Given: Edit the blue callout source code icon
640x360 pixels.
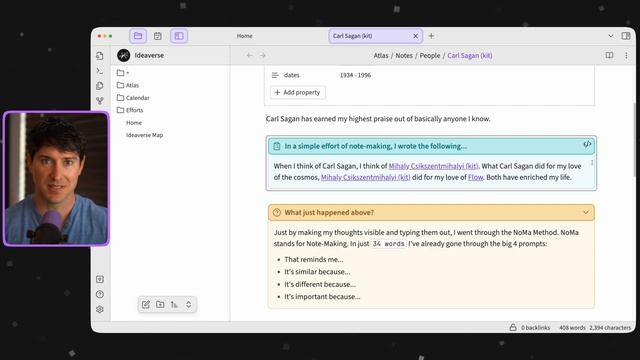Looking at the screenshot, I should coord(587,144).
